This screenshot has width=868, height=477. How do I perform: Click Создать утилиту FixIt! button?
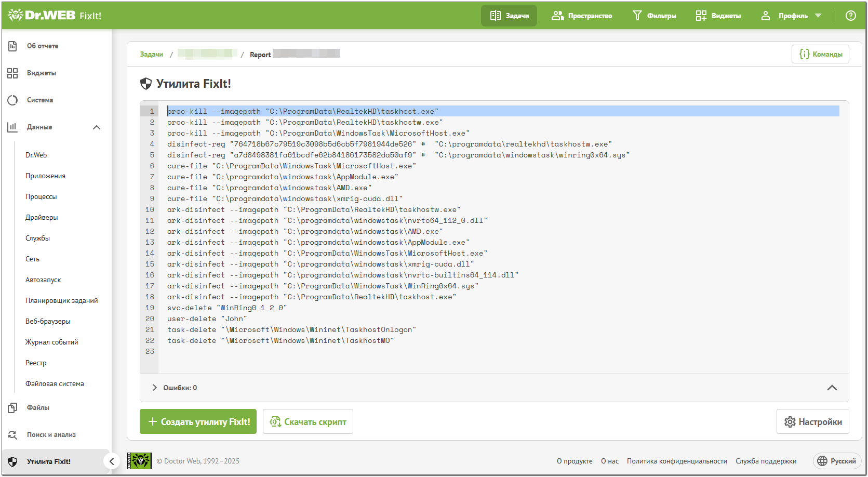pos(198,421)
